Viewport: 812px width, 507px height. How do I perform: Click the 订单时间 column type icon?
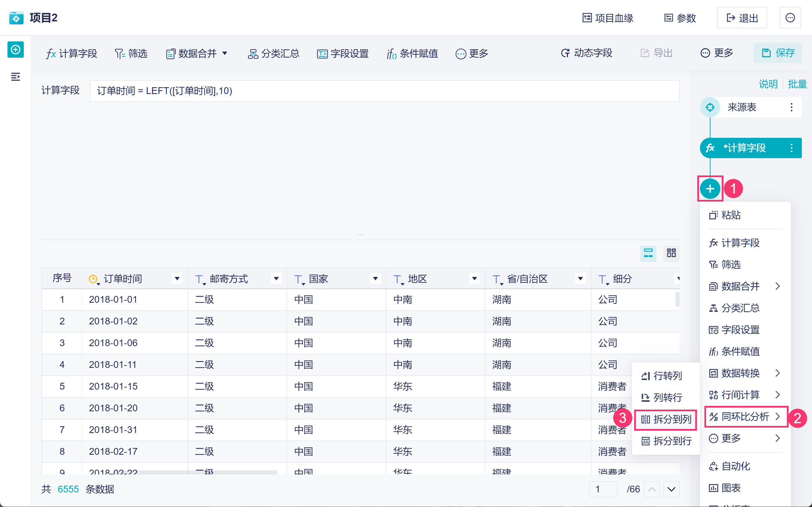(x=93, y=279)
